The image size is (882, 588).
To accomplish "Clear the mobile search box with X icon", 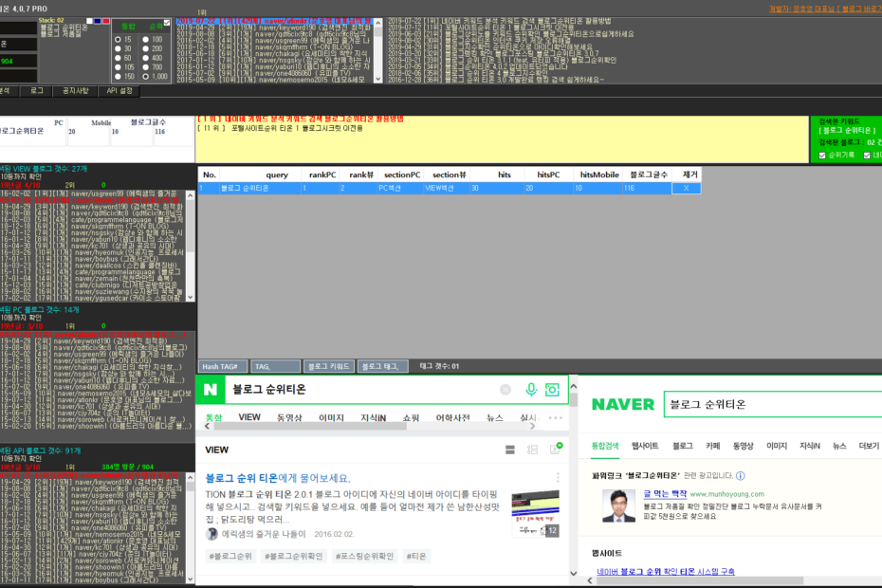I will (x=505, y=390).
